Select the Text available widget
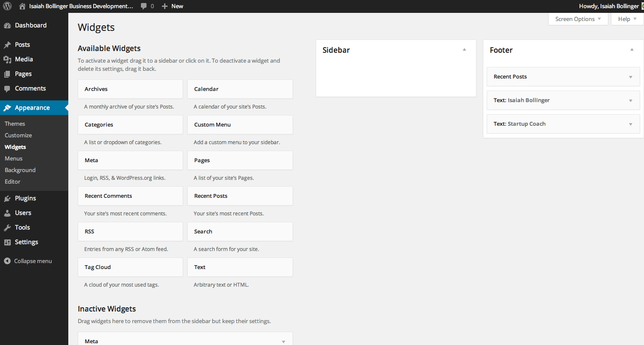This screenshot has width=644, height=345. coord(240,267)
